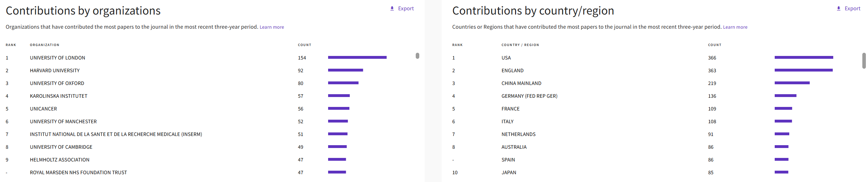Select FRANCE country name
This screenshot has height=182, width=868.
point(510,109)
